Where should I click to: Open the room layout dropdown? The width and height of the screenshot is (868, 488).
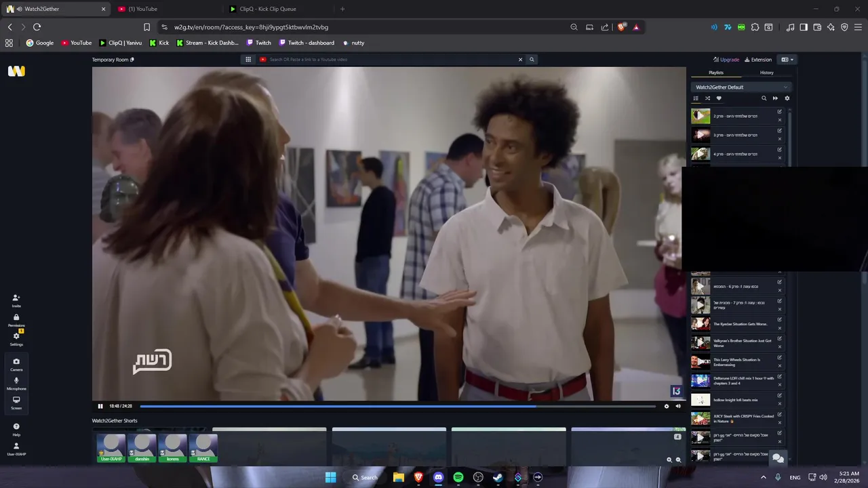pos(787,60)
